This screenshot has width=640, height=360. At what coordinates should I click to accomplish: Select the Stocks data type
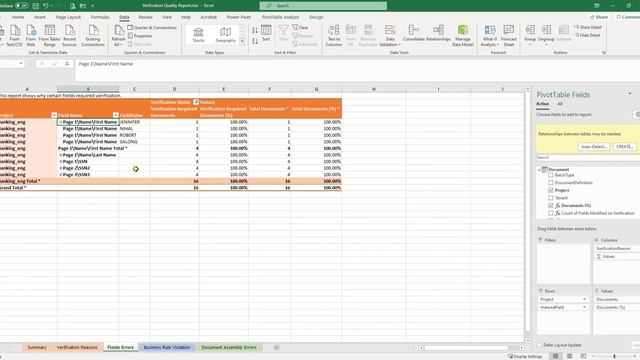(x=198, y=35)
